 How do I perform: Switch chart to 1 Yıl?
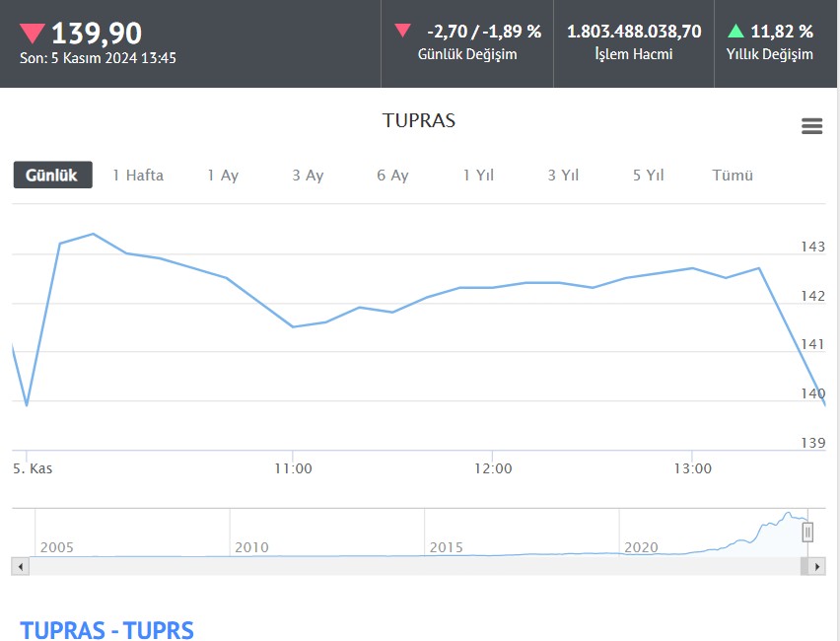pos(478,176)
